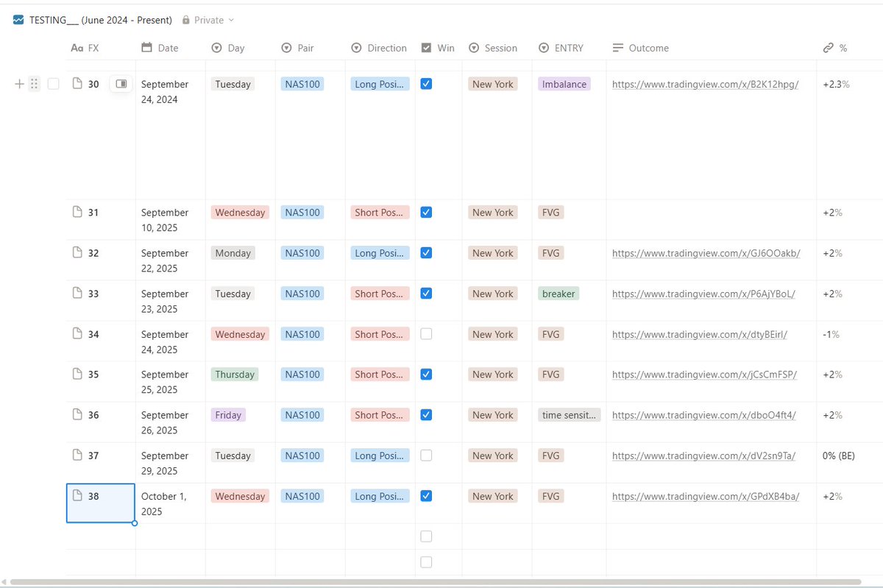Uncheck Win checkbox for row 35
Screen dimensions: 883x588
(x=426, y=374)
